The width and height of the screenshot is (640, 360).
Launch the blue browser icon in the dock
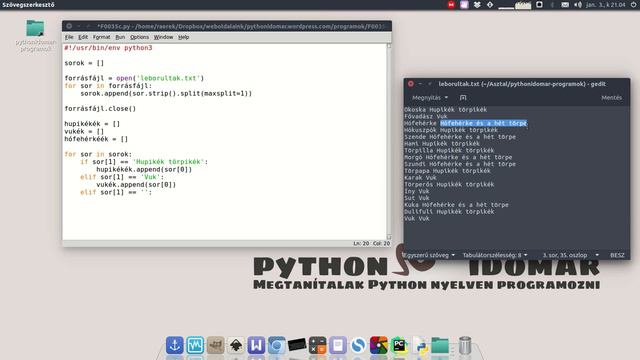[x=277, y=345]
